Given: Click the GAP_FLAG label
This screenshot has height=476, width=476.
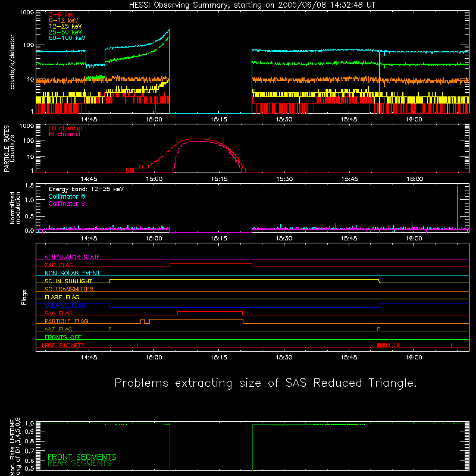Looking at the screenshot, I should (x=58, y=265).
